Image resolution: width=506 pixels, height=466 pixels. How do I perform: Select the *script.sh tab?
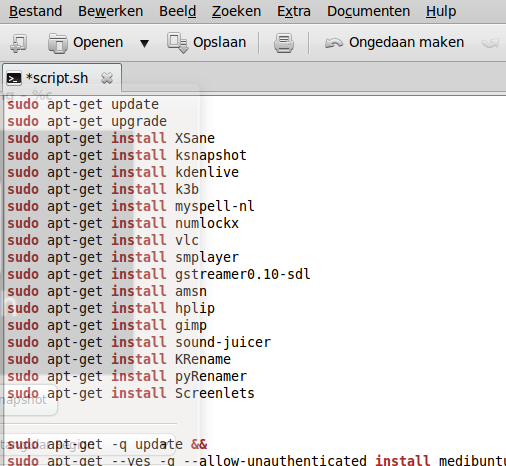(62, 78)
